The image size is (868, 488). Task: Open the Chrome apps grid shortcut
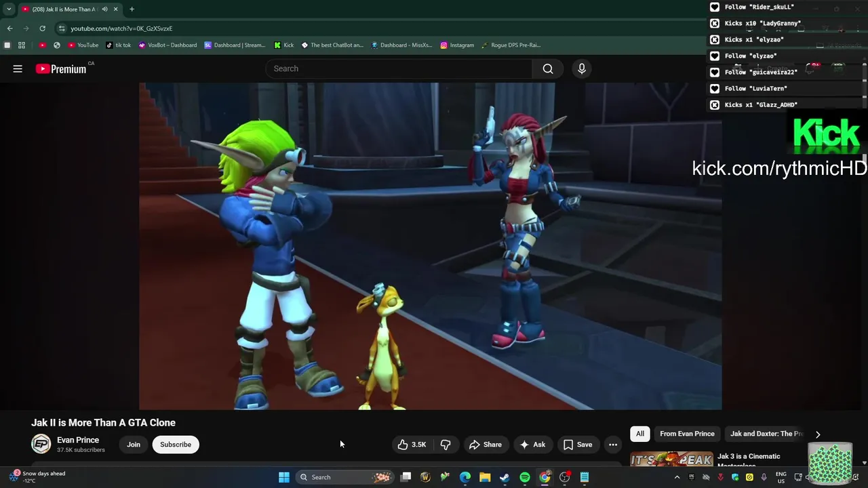pos(22,45)
